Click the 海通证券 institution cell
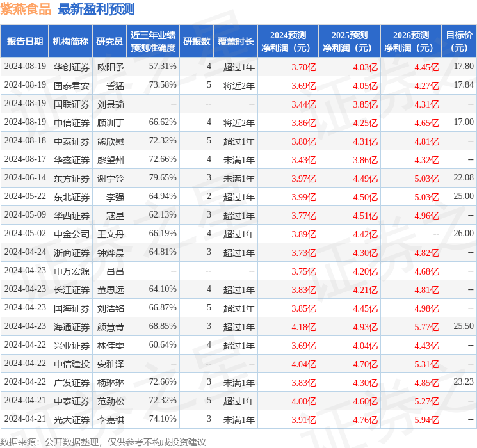This screenshot has height=448, width=477. tap(72, 327)
